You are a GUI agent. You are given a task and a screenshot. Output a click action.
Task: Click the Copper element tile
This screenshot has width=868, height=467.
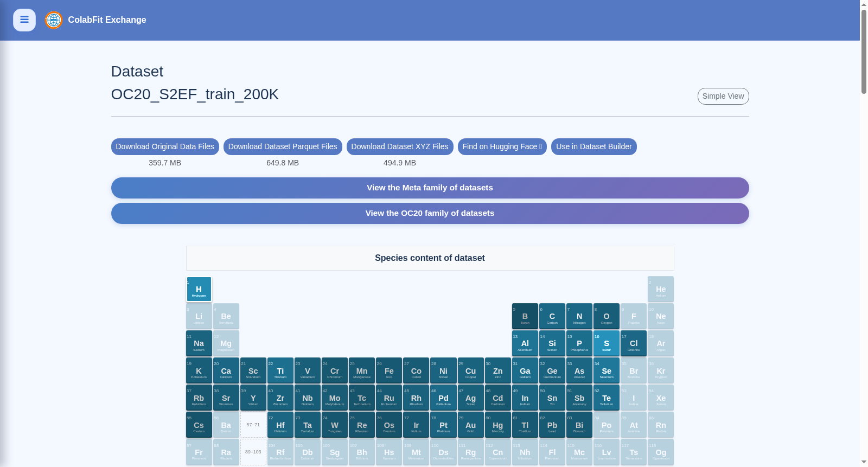(x=471, y=370)
